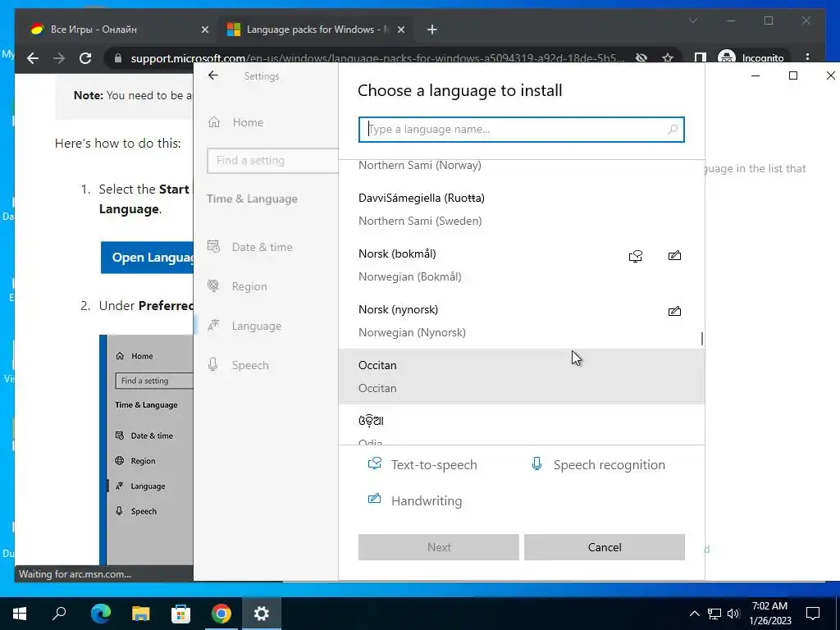Reload the page in Chrome

pyautogui.click(x=85, y=58)
